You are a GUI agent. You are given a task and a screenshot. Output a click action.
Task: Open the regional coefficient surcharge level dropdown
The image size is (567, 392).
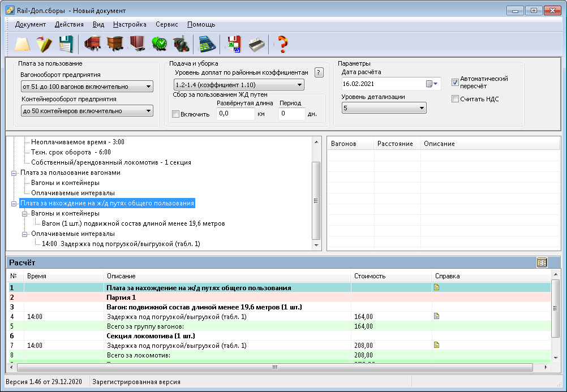[x=239, y=85]
